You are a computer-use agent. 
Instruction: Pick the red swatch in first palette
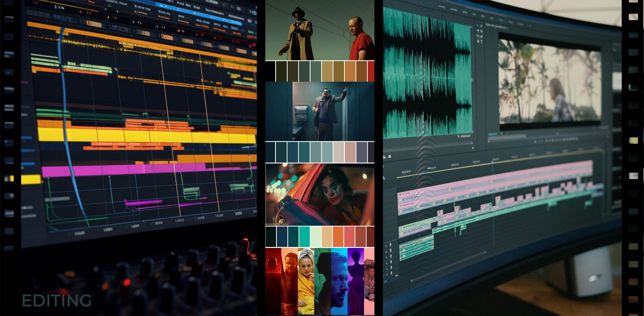click(371, 71)
